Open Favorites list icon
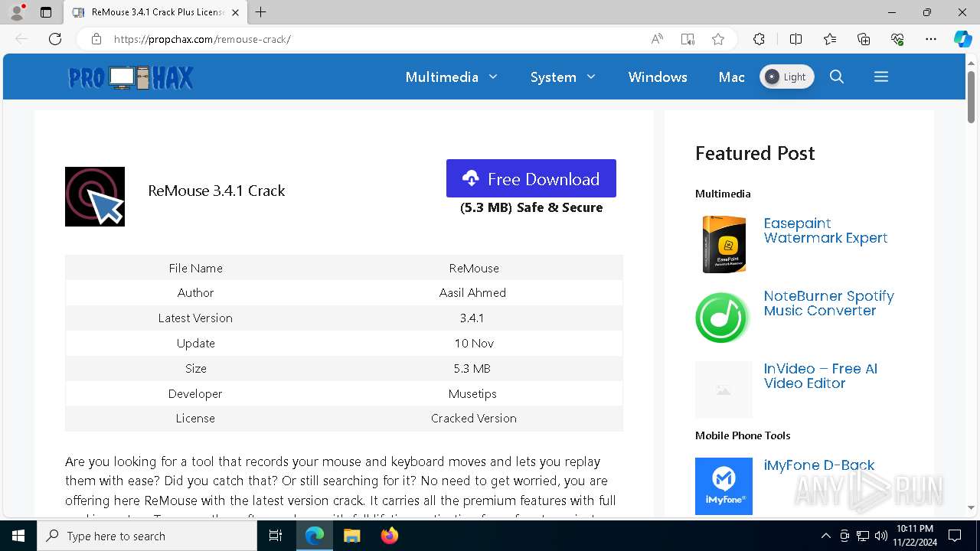The width and height of the screenshot is (980, 551). 830,39
